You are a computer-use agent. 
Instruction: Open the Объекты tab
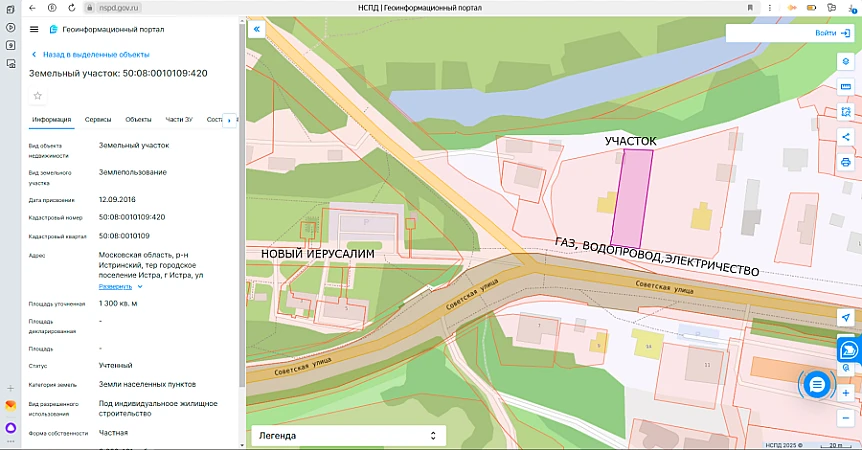coord(138,120)
